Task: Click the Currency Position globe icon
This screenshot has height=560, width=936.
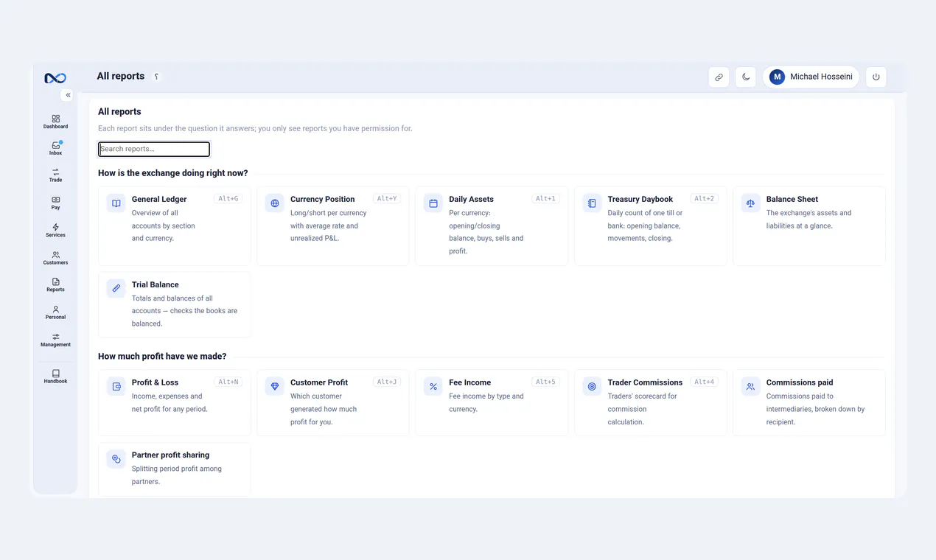Action: [275, 203]
